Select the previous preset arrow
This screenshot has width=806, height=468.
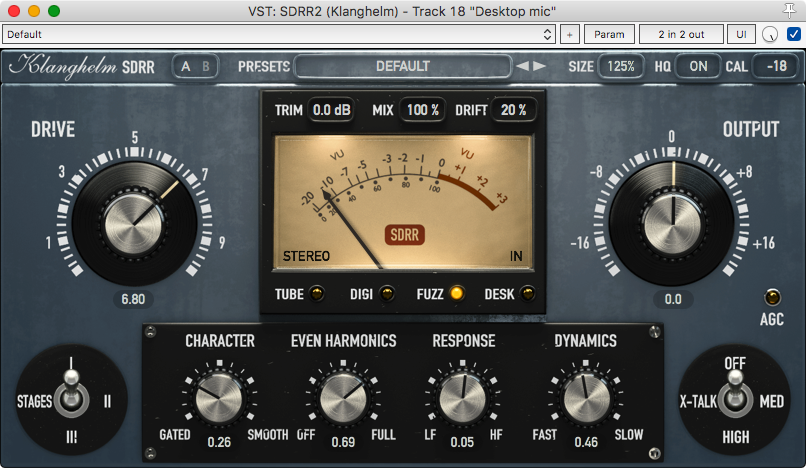pyautogui.click(x=522, y=66)
